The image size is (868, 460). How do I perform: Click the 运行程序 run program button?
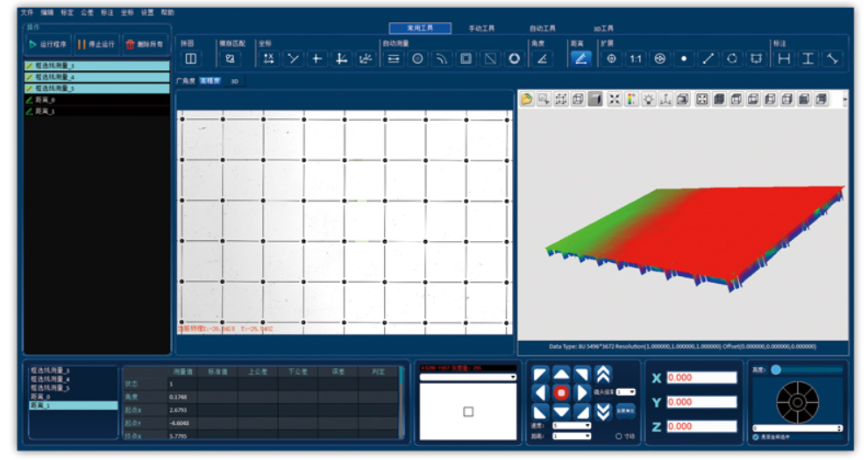[x=49, y=44]
